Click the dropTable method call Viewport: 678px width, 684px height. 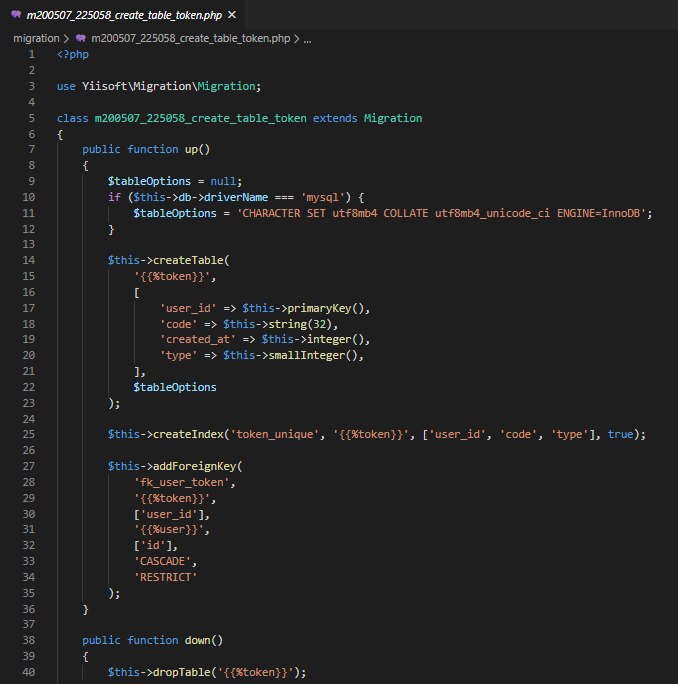(182, 672)
